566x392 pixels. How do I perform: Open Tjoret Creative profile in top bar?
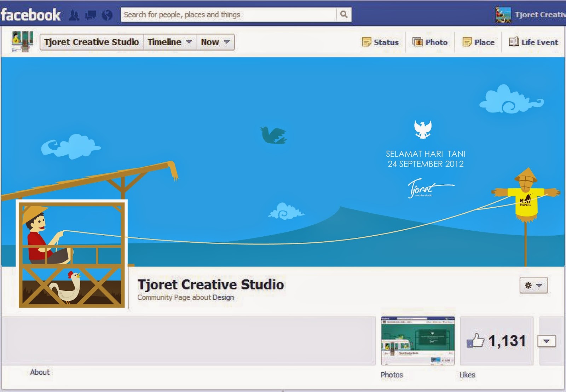pyautogui.click(x=540, y=15)
